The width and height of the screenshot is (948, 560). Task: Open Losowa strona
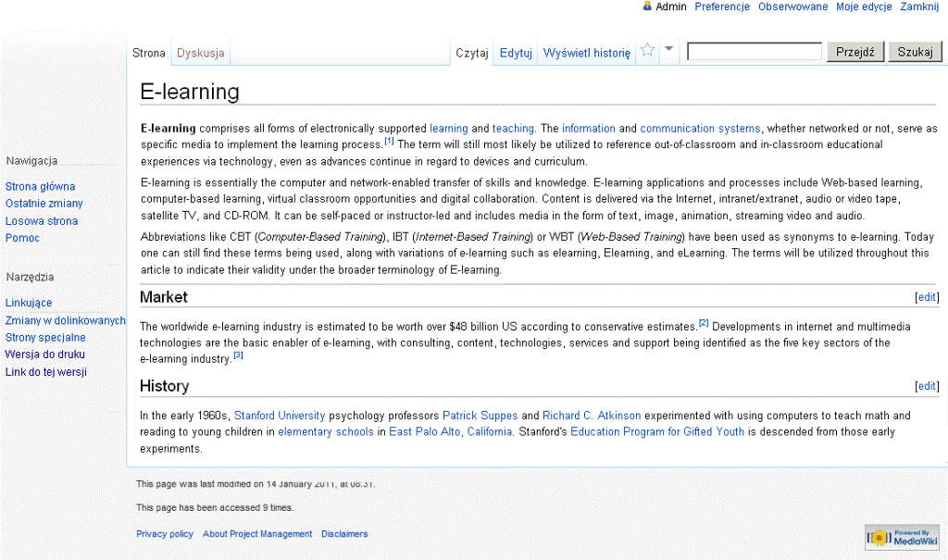pyautogui.click(x=41, y=221)
